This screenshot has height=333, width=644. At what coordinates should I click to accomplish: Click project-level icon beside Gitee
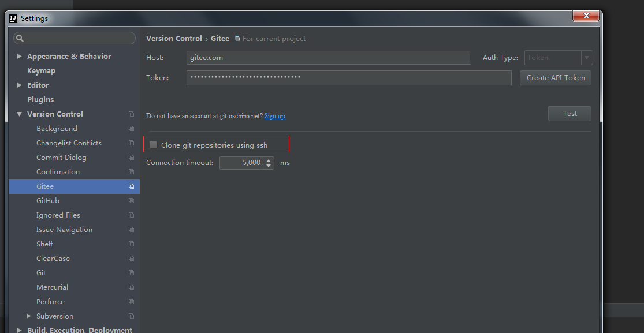pos(132,186)
